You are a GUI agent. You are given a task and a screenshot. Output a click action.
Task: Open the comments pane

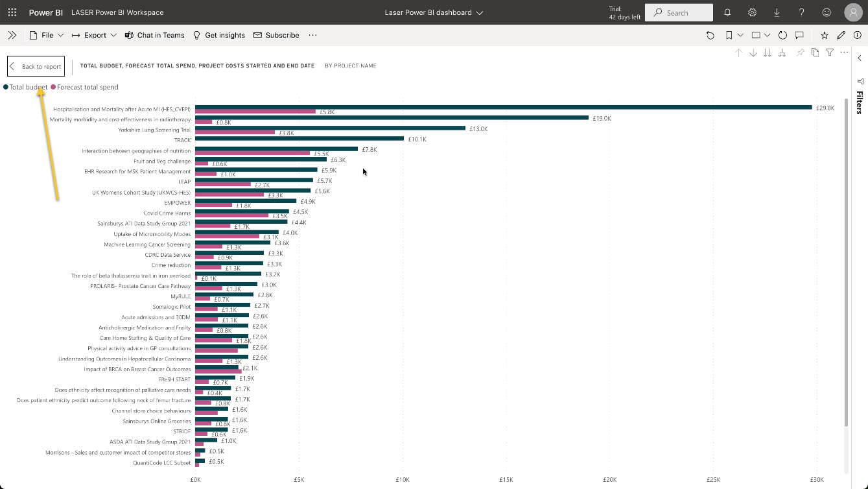799,35
